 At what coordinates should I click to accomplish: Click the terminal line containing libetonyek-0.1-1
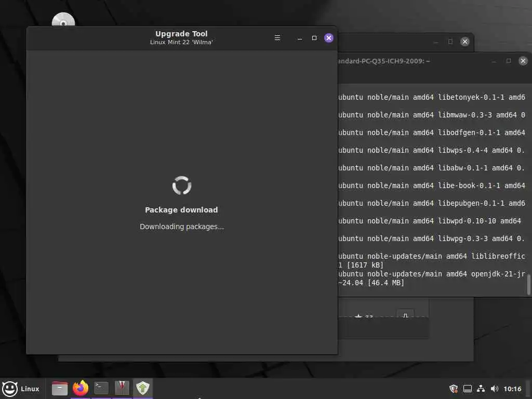[432, 97]
